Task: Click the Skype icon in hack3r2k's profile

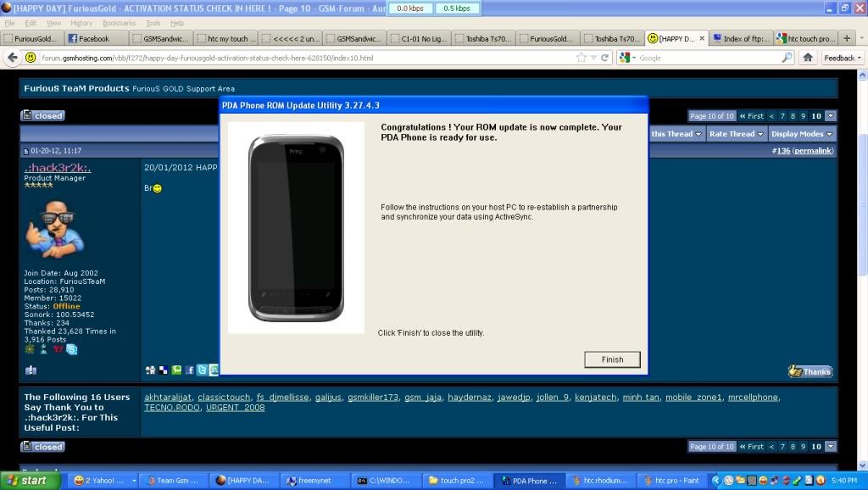Action: 72,348
